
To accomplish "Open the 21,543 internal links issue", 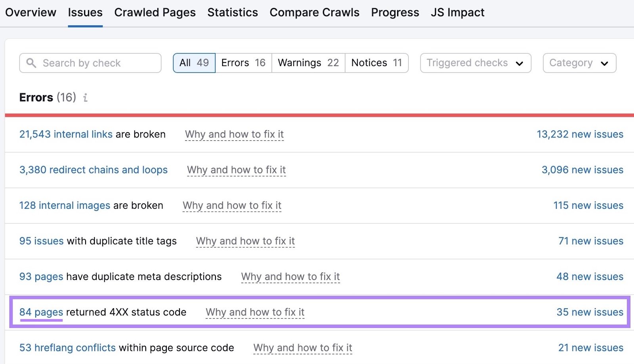I will pos(66,134).
